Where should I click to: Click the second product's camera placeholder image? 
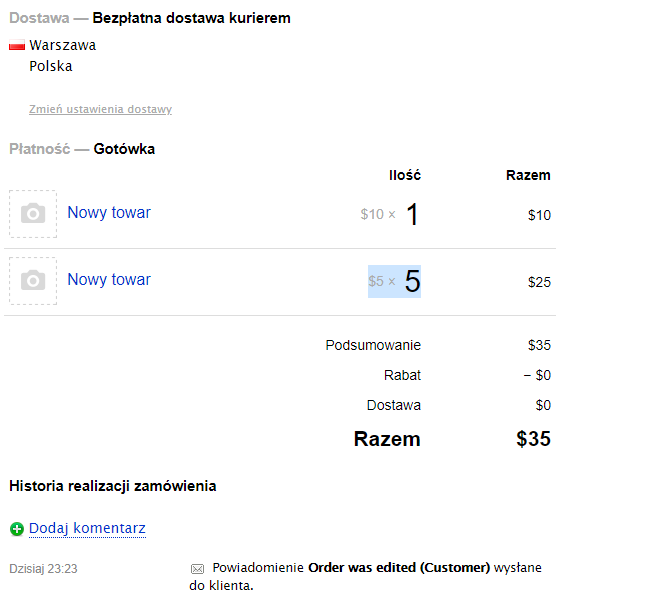[x=33, y=281]
